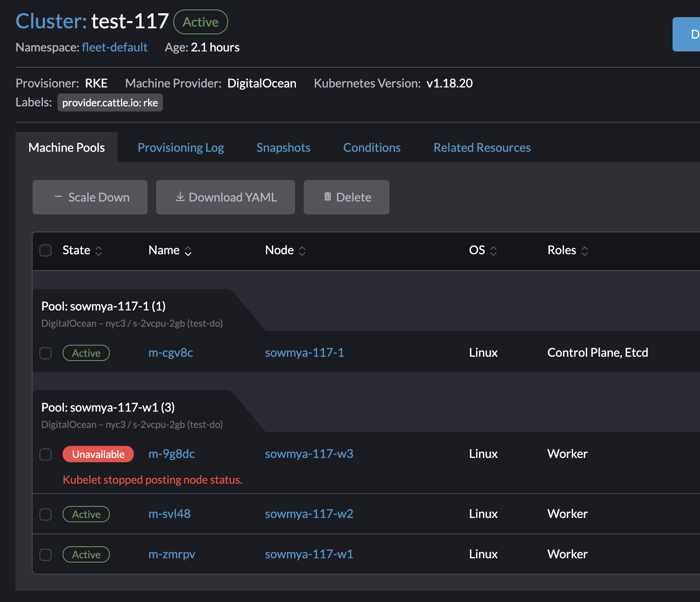Check the row checkbox for machine m-9g8dc
700x602 pixels.
pyautogui.click(x=45, y=455)
